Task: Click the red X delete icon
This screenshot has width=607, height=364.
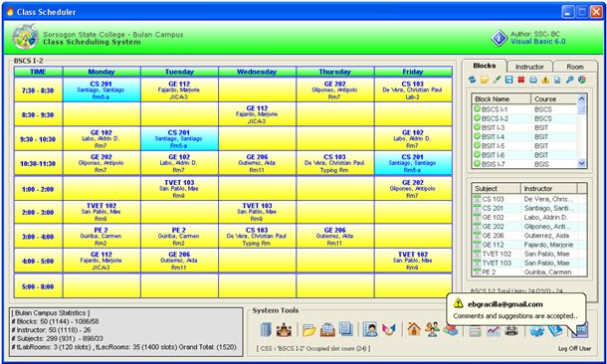Action: click(x=520, y=80)
